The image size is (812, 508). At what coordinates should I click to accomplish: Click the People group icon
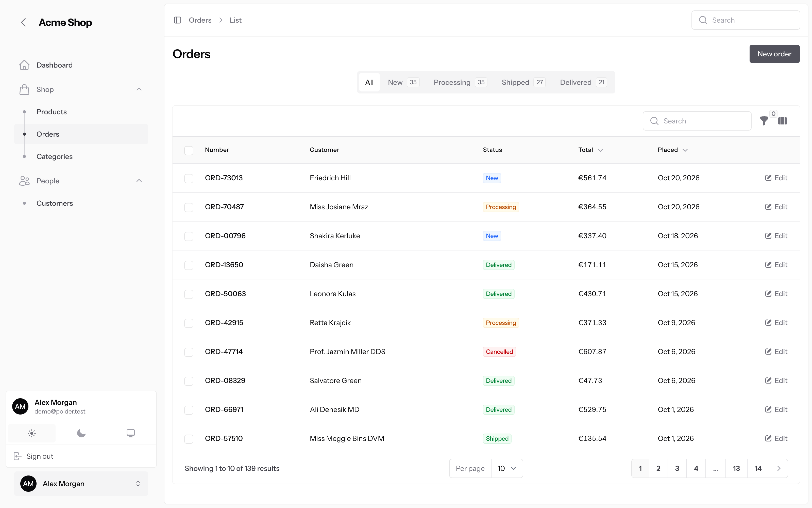pyautogui.click(x=24, y=181)
